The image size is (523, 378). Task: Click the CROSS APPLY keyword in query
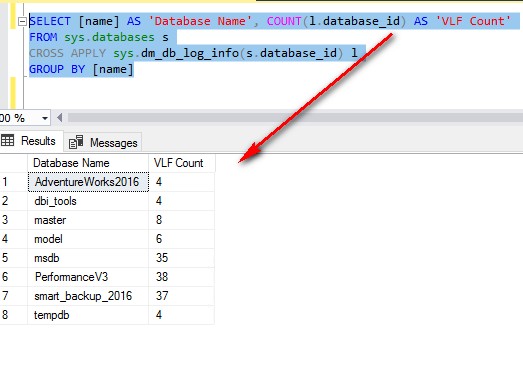click(x=68, y=53)
